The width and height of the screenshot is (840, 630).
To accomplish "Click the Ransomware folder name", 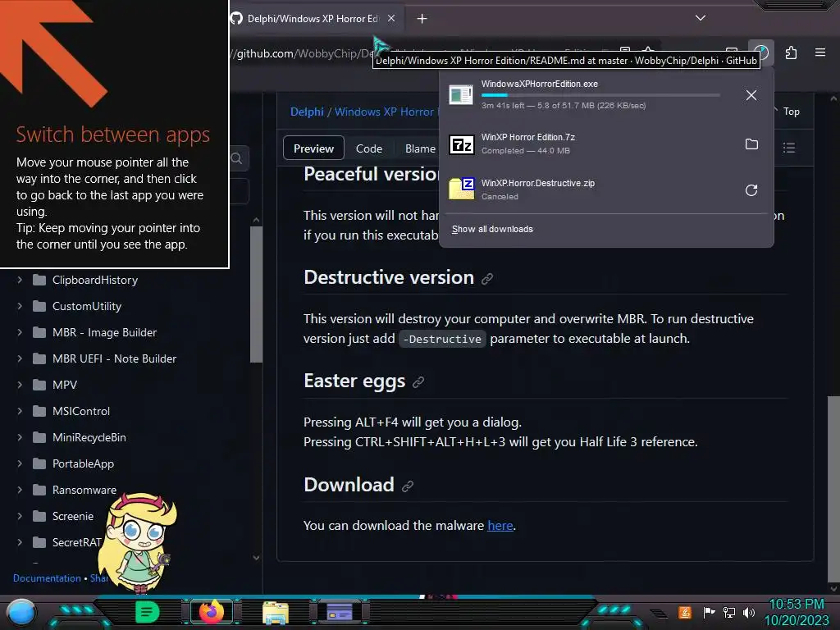I will coord(84,491).
